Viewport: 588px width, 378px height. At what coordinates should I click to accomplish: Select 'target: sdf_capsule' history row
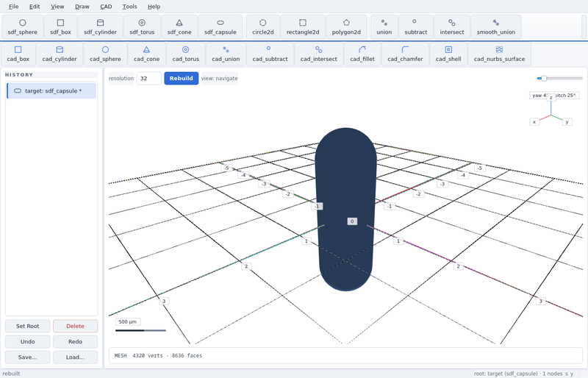click(51, 91)
